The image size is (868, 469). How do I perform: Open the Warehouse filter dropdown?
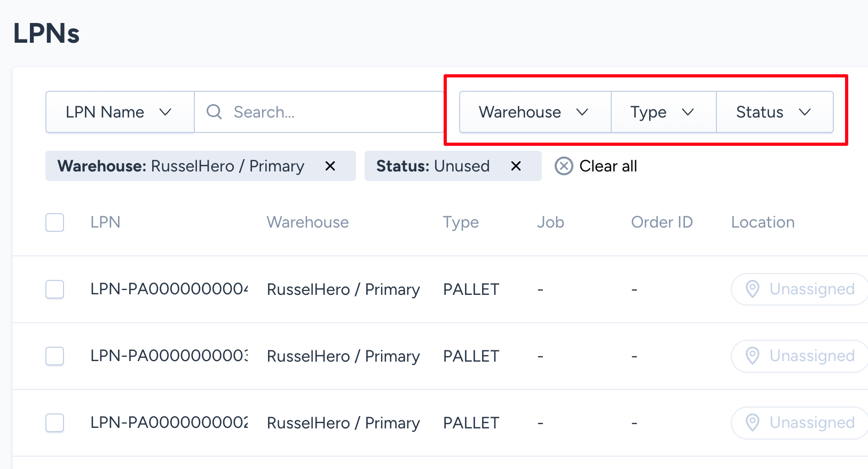[x=535, y=112]
